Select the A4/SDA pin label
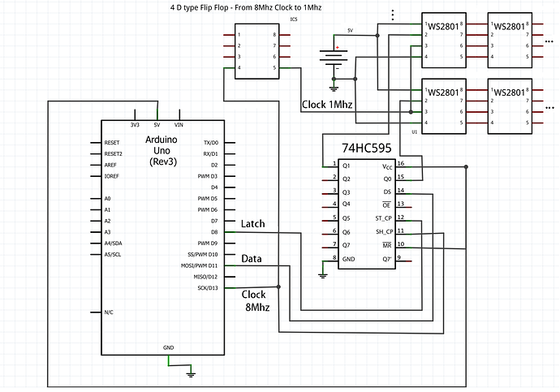Screen dimensions: 560x392 [x=113, y=243]
